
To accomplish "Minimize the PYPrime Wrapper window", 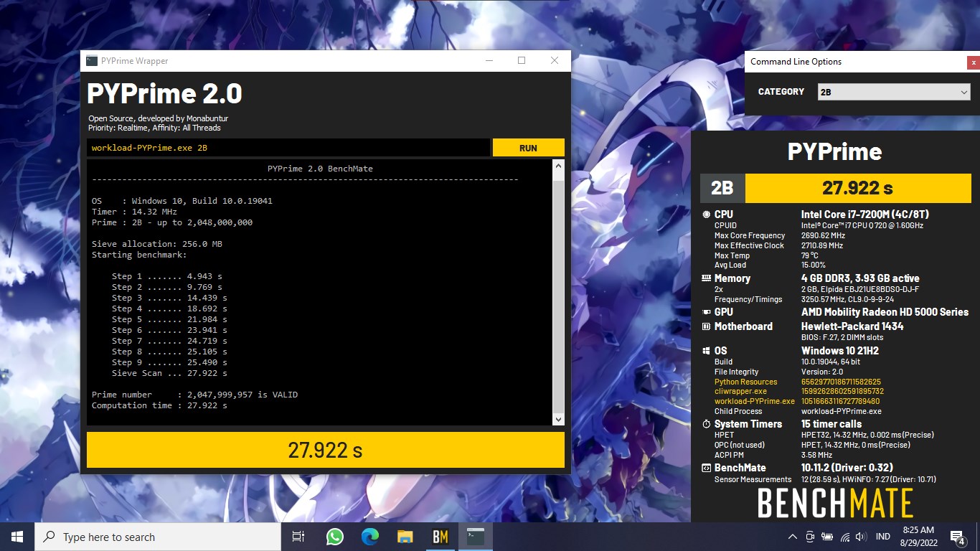I will 489,61.
